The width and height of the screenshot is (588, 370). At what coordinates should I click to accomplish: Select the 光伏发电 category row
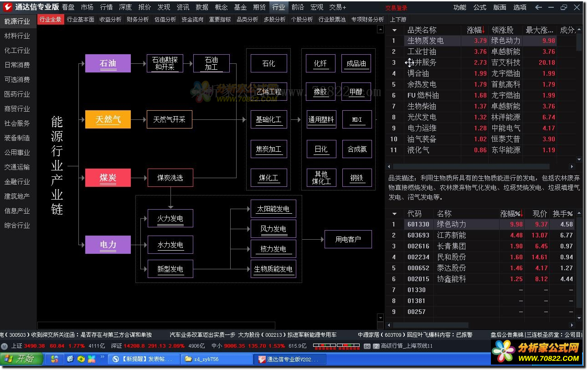[x=480, y=118]
